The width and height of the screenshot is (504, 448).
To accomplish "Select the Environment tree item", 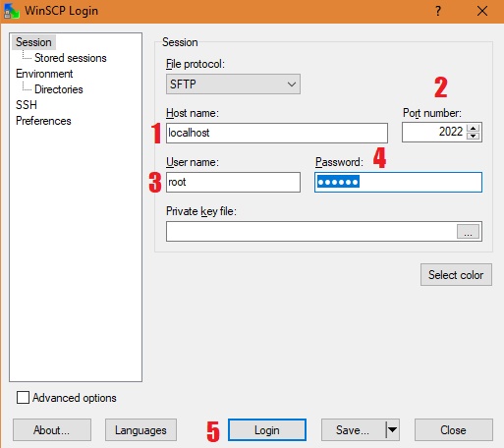I will click(44, 74).
